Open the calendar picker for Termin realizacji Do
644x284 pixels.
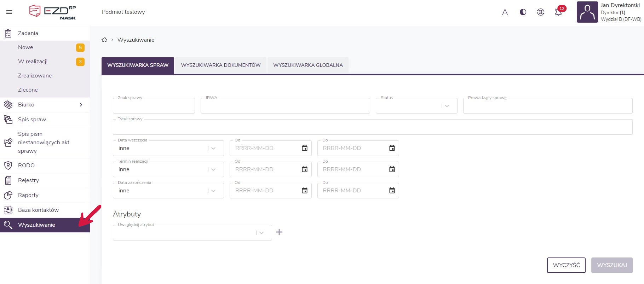coord(392,169)
